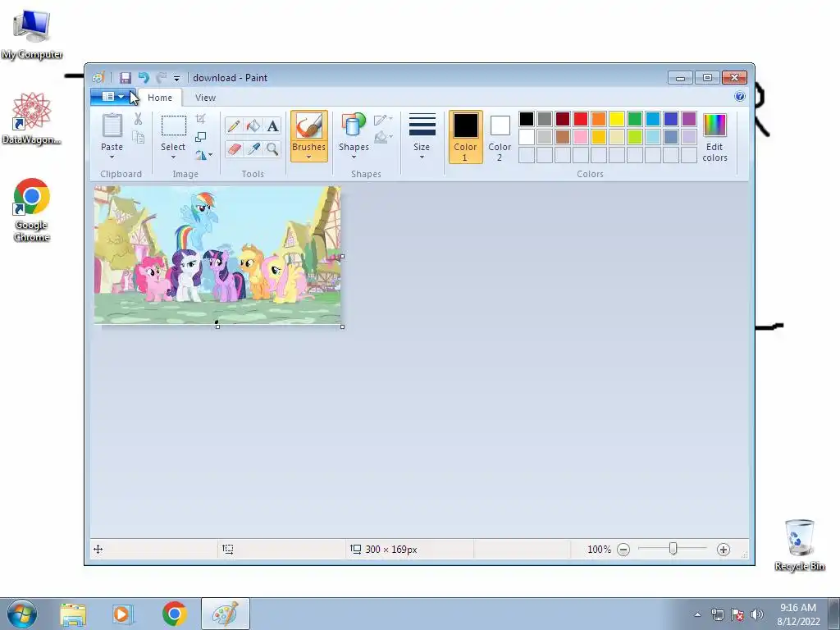The width and height of the screenshot is (840, 630).
Task: Switch to the View tab
Action: (205, 98)
